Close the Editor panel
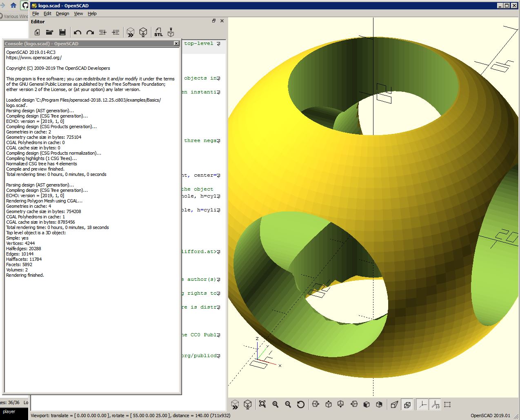 (x=222, y=21)
